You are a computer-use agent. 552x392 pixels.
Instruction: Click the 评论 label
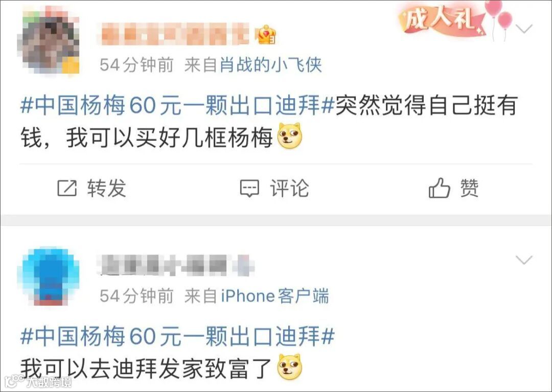[289, 188]
